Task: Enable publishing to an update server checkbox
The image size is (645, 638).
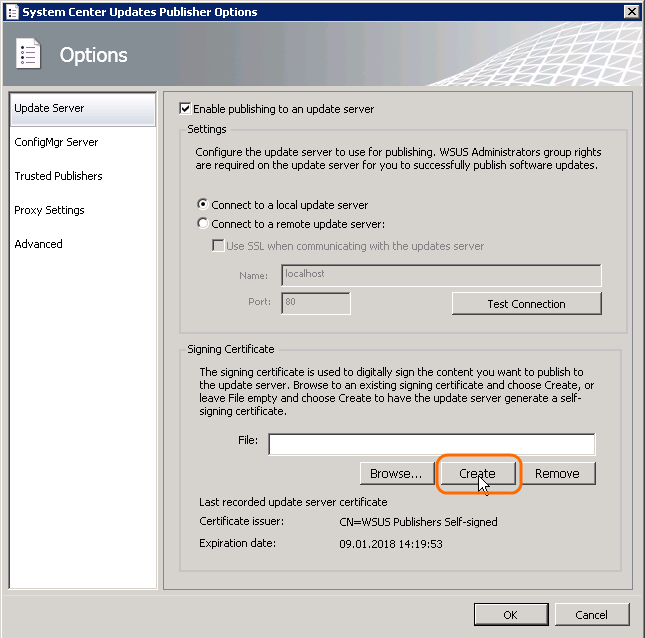Action: (x=185, y=109)
